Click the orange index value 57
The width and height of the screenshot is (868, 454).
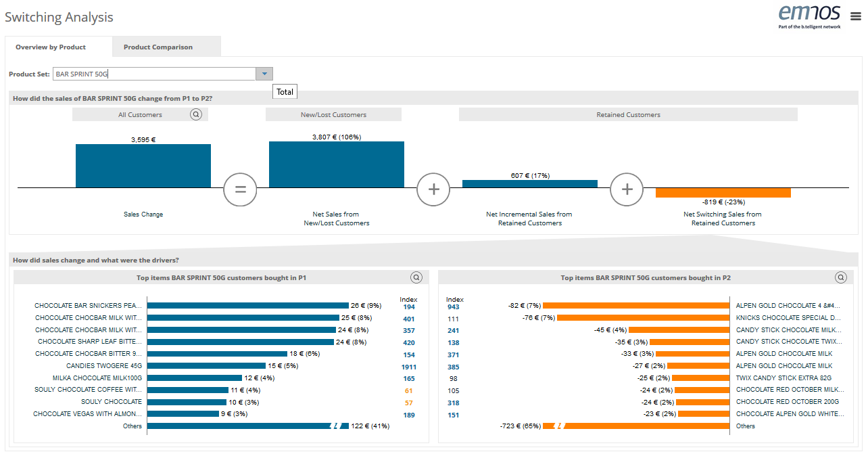coord(409,403)
